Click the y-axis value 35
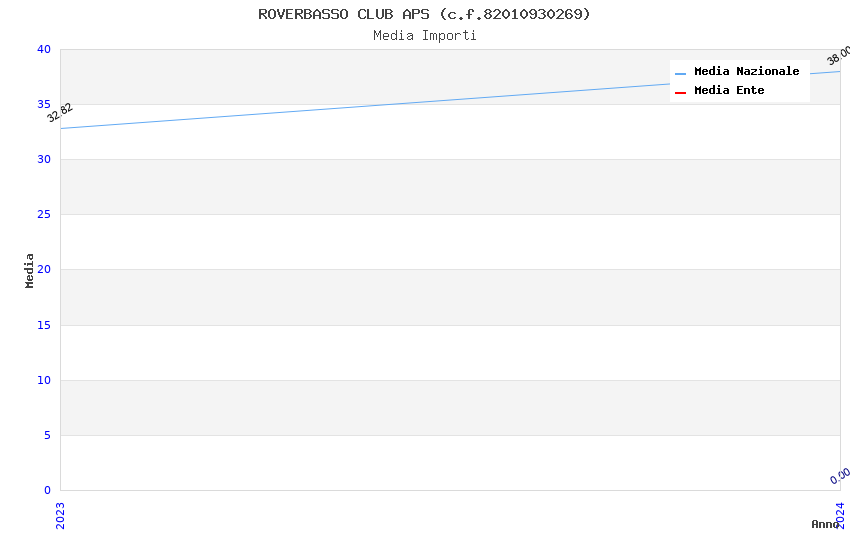The height and width of the screenshot is (550, 850). tap(44, 104)
